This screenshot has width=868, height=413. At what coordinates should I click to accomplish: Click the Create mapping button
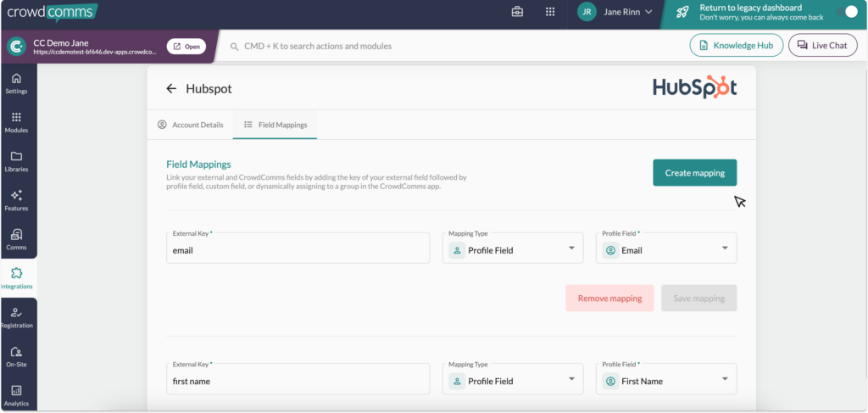click(x=694, y=173)
